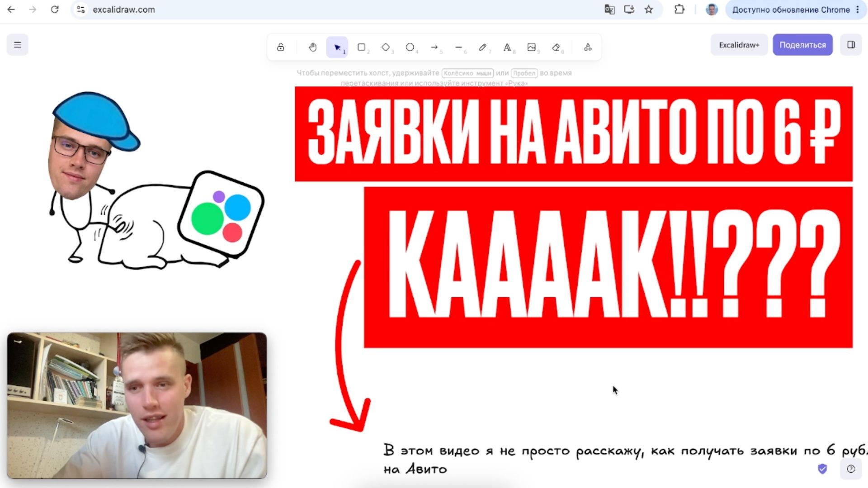Select the red ЗАЯВКИ НА АВИТО ПО 6 ₽ banner
Screen dimensions: 868x488
[574, 134]
